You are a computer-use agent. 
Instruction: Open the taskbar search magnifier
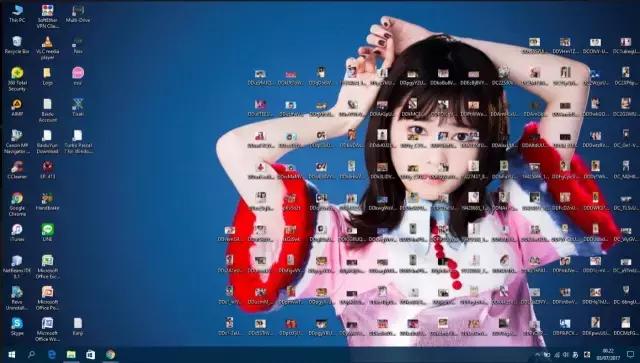point(31,354)
